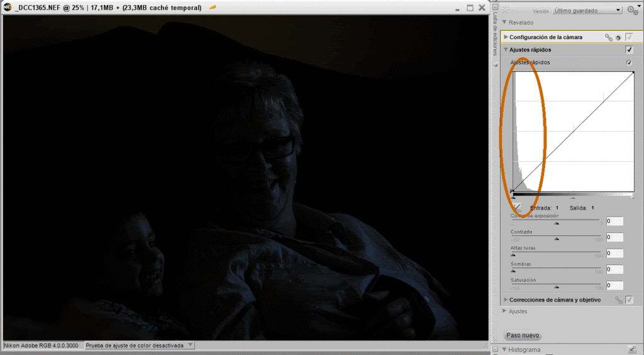Click the Prueba de ajuste de color desactivada text

click(135, 346)
